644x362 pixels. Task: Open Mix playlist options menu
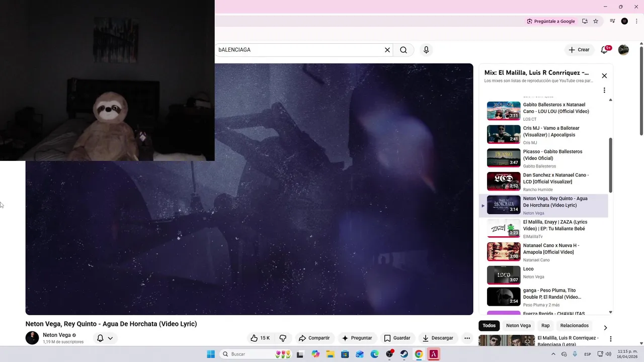(604, 90)
